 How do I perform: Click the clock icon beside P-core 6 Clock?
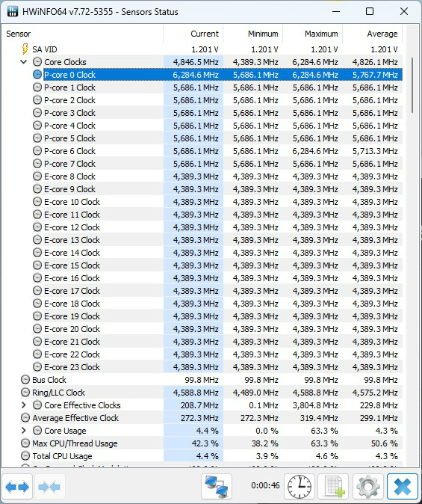tap(37, 151)
